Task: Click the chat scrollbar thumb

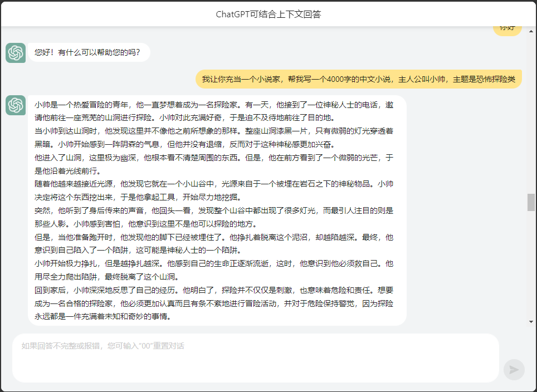Action: click(x=531, y=202)
